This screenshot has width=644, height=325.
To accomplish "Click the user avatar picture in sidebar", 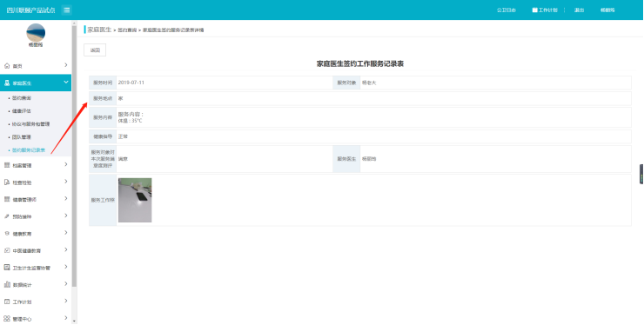I will click(36, 32).
